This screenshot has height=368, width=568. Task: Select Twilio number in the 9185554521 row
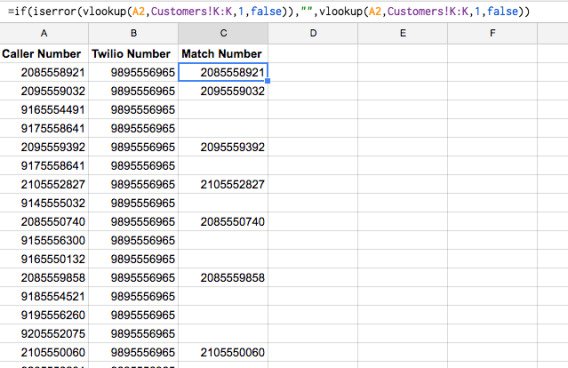pos(133,296)
